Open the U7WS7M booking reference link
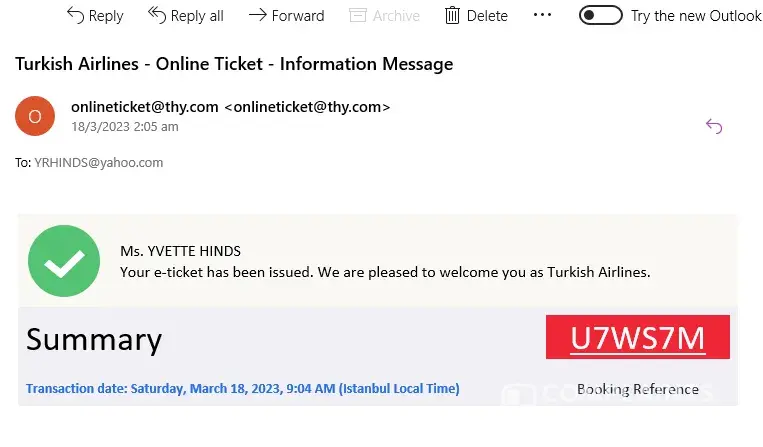The height and width of the screenshot is (447, 763). (x=638, y=339)
